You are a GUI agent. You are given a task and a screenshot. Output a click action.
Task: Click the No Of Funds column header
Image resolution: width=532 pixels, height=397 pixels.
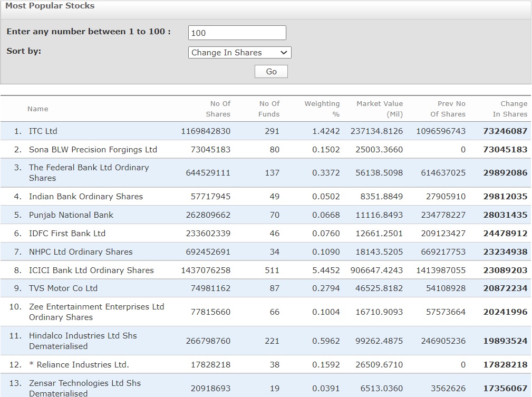tap(269, 109)
